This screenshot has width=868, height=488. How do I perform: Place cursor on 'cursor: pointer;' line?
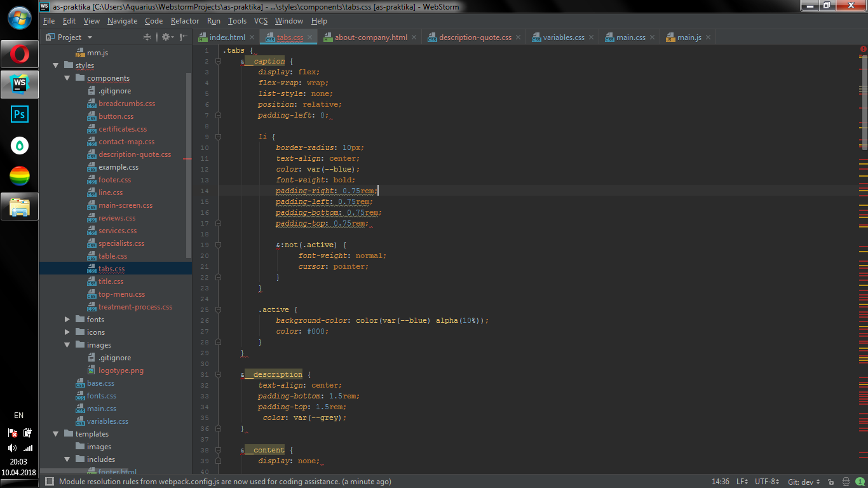(333, 266)
